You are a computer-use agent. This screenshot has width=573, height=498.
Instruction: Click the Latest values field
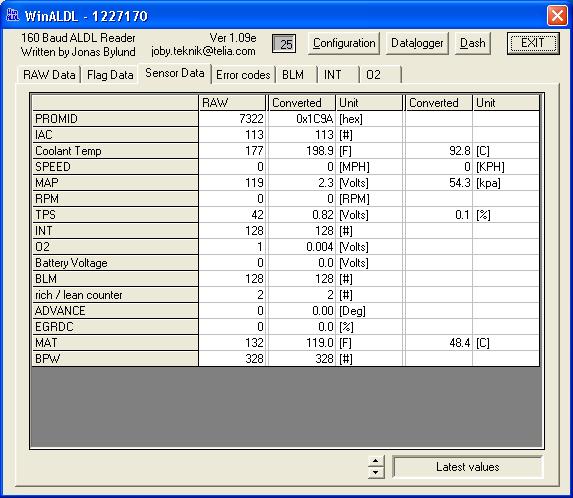(468, 467)
